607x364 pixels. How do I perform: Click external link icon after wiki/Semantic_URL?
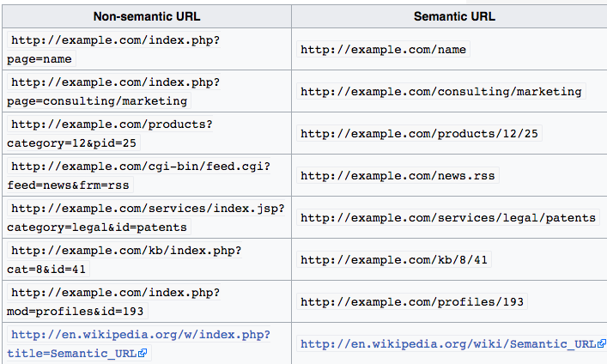click(602, 343)
